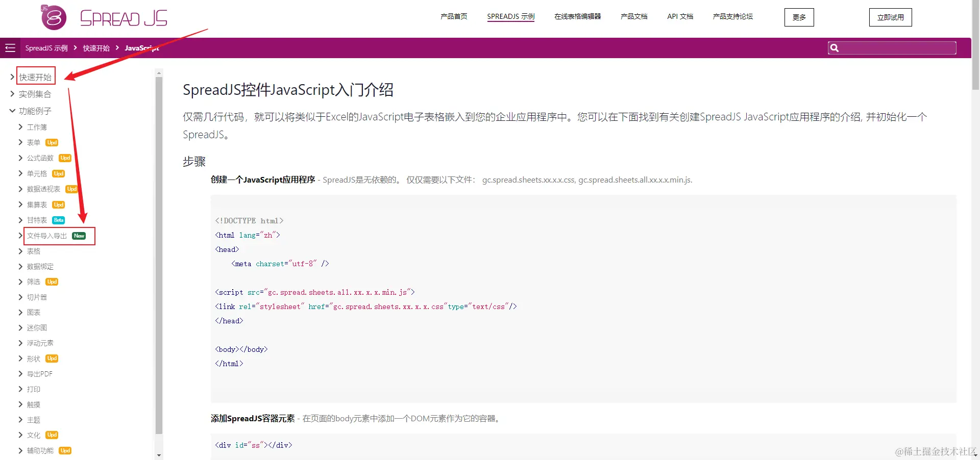Click the Upd badge beside 形状
This screenshot has width=980, height=460.
coord(52,359)
